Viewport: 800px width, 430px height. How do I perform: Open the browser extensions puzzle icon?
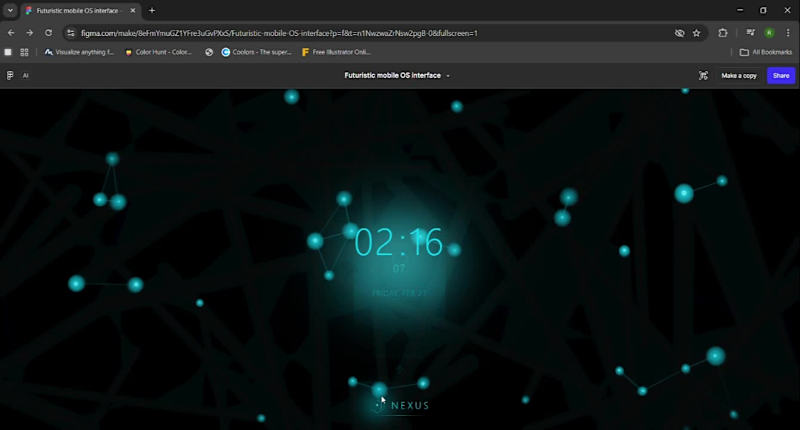tap(722, 33)
